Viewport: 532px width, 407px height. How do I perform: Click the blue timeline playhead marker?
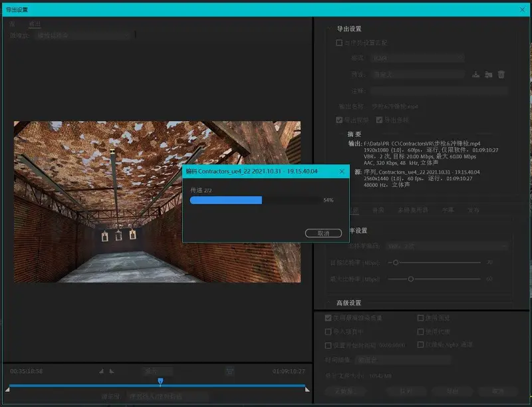pyautogui.click(x=160, y=382)
